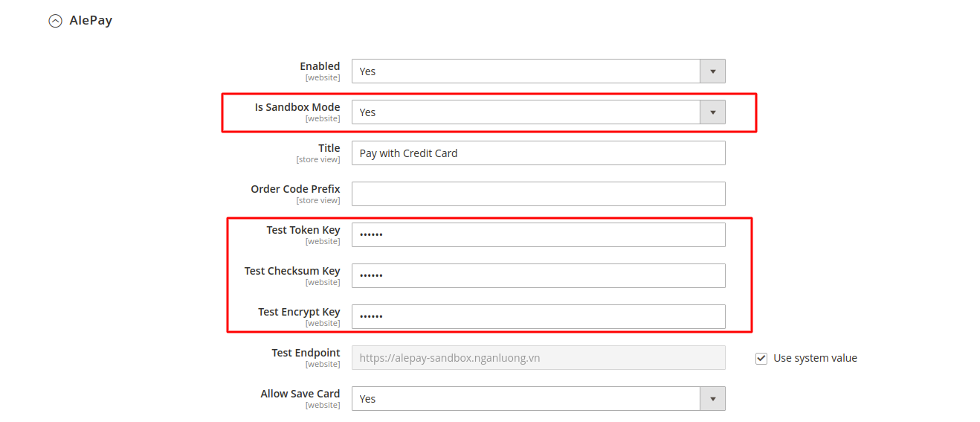Click the Enabled field label

[320, 66]
